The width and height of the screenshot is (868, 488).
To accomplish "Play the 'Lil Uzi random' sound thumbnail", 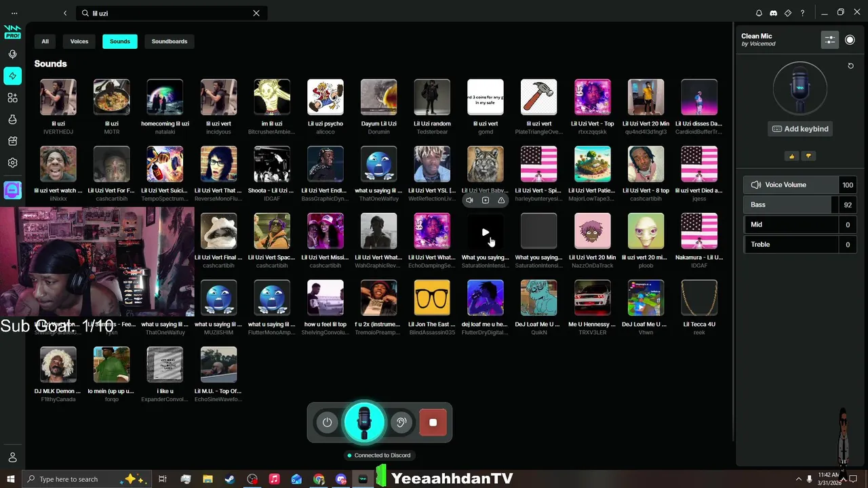I will click(432, 98).
